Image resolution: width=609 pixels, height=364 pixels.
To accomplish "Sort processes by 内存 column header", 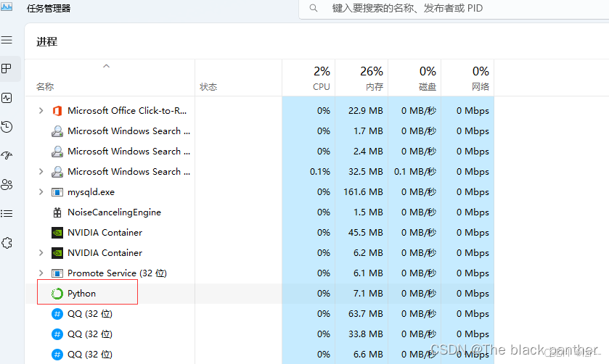I will pos(375,86).
